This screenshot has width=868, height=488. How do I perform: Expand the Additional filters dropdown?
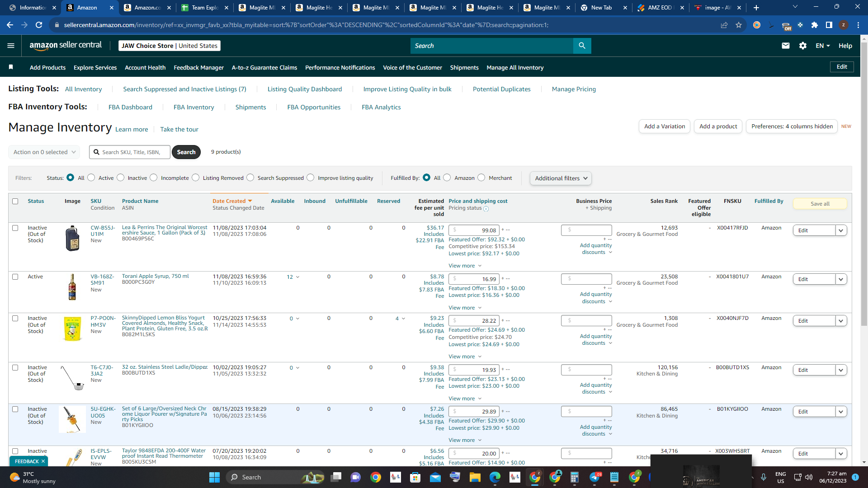coord(561,178)
